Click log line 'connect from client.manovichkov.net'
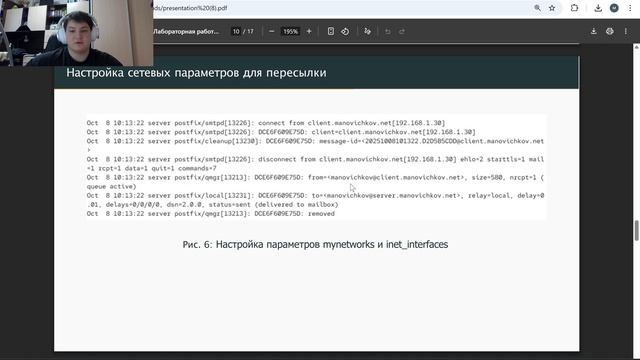The image size is (640, 360). pos(266,123)
